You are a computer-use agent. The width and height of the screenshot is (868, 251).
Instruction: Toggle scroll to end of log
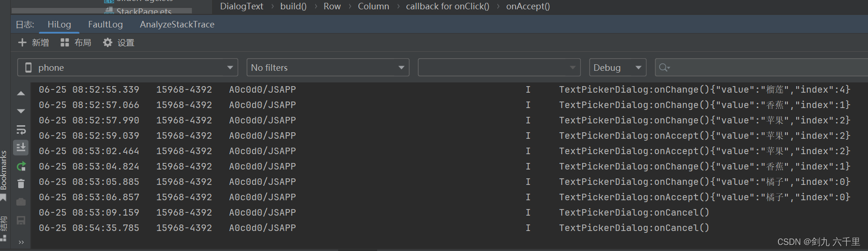pyautogui.click(x=21, y=148)
